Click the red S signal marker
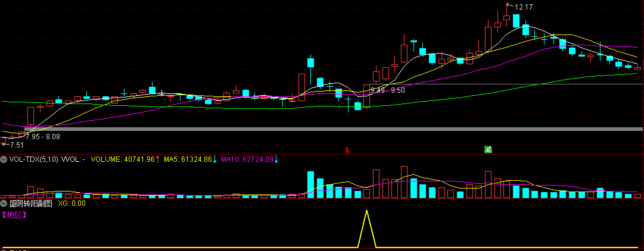644x251 pixels. (347, 150)
